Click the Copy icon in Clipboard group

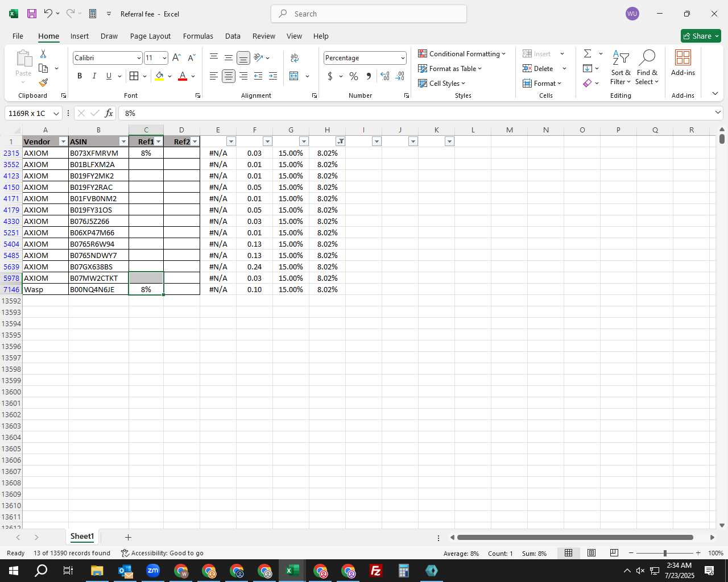tap(43, 68)
